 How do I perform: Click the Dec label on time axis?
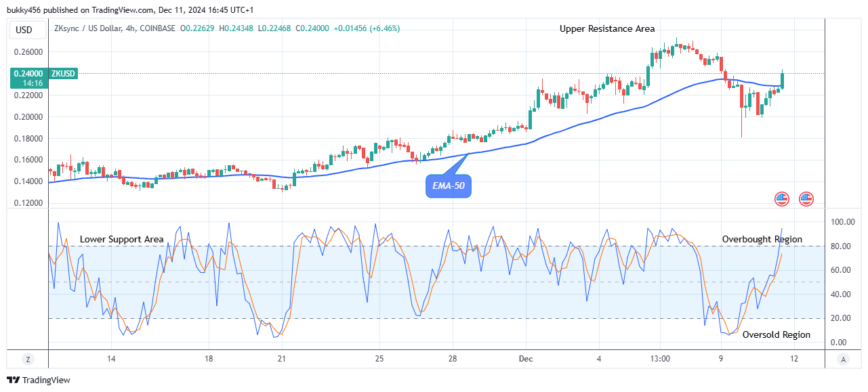point(526,358)
